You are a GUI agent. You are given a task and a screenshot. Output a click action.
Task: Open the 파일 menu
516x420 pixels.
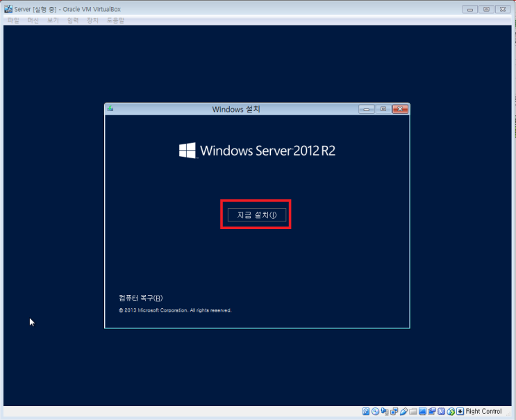point(13,20)
